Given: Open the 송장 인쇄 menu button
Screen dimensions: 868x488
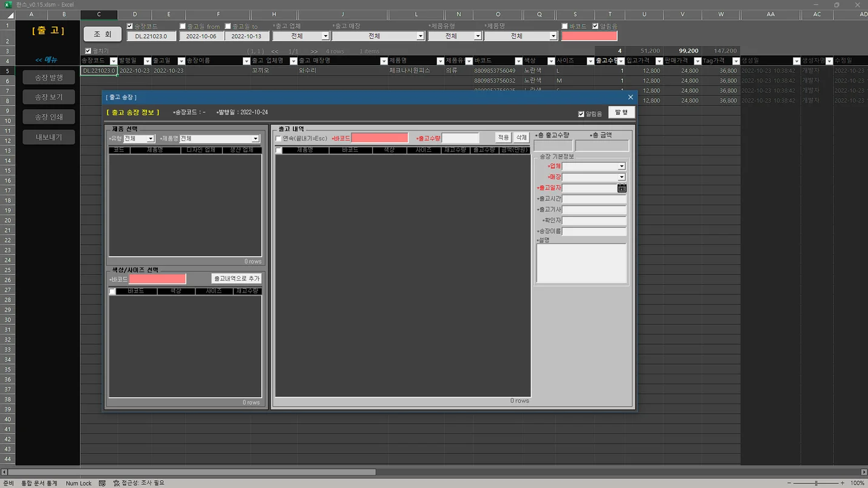Looking at the screenshot, I should (x=49, y=117).
